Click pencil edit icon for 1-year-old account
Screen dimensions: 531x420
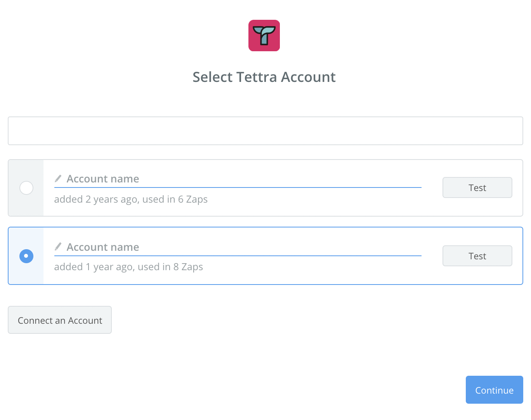coord(58,246)
